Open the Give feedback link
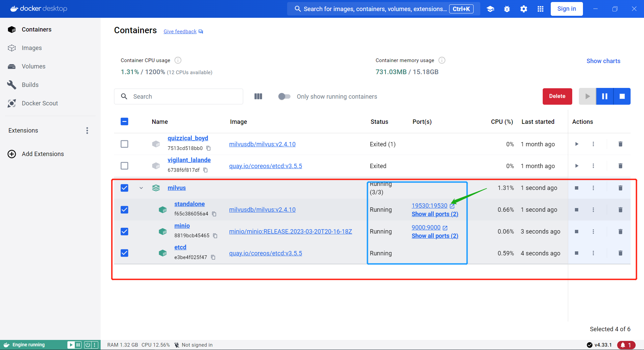The height and width of the screenshot is (350, 644). click(180, 31)
